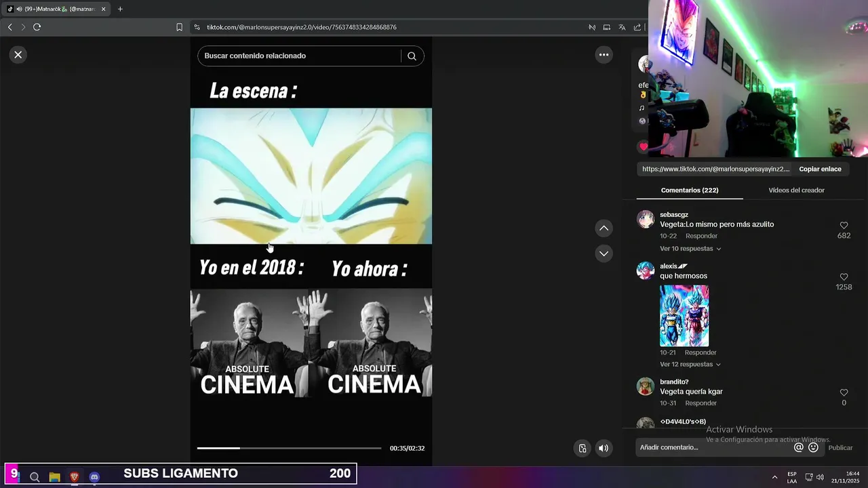
Task: Click the sebascgz username
Action: click(x=674, y=215)
